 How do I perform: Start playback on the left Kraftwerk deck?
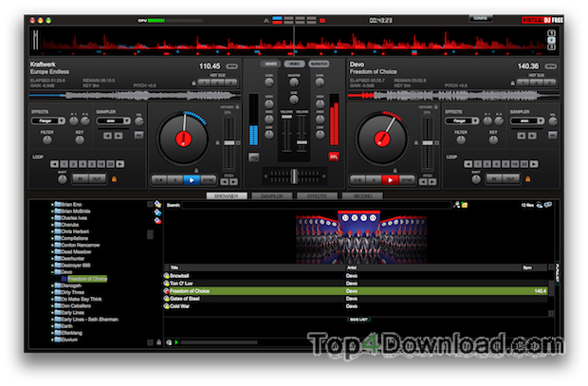(192, 180)
